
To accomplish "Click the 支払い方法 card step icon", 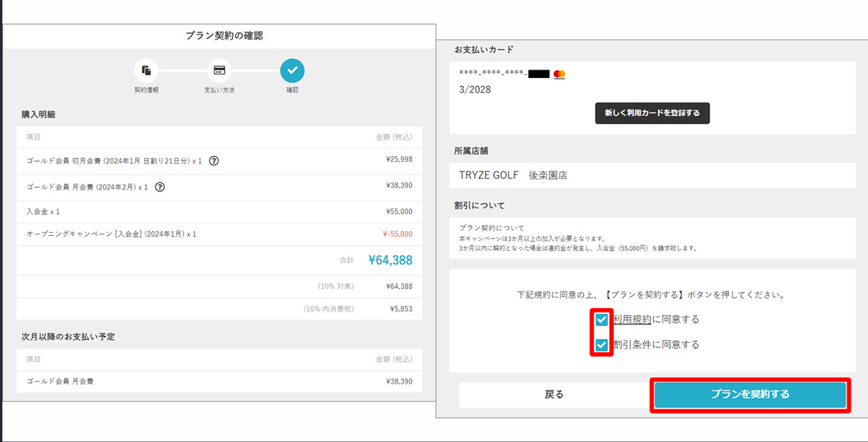I will 219,70.
